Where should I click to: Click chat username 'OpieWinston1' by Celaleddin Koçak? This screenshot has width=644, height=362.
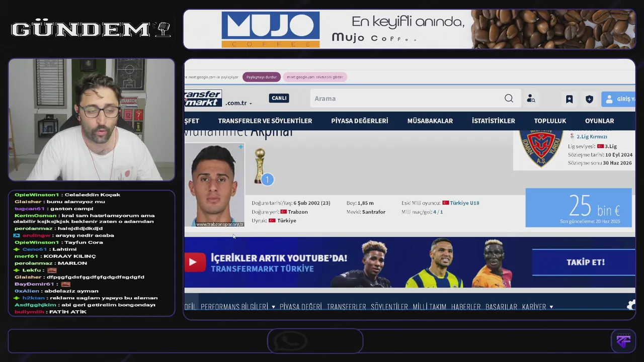[x=37, y=195]
